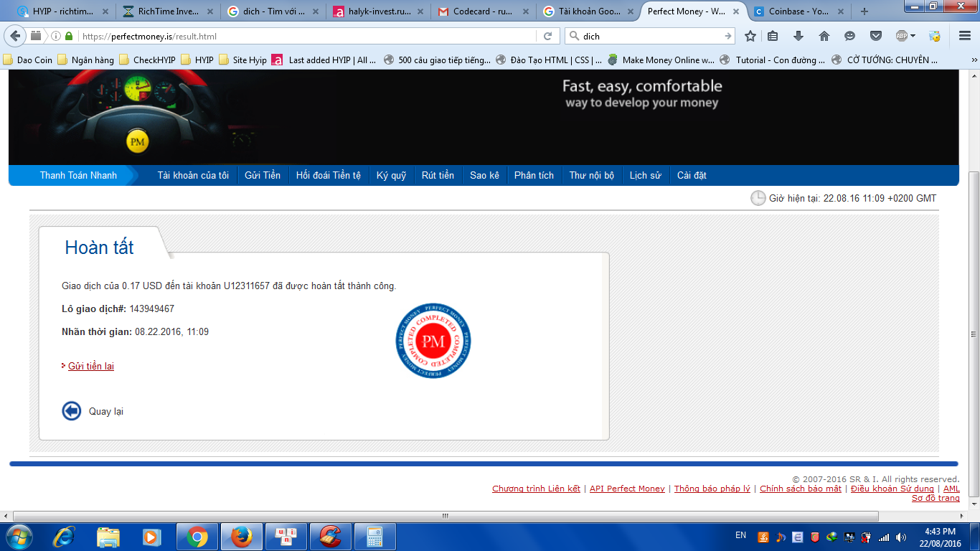Switch to the halyk-invest.ru tab
The width and height of the screenshot is (980, 551).
coord(378,11)
